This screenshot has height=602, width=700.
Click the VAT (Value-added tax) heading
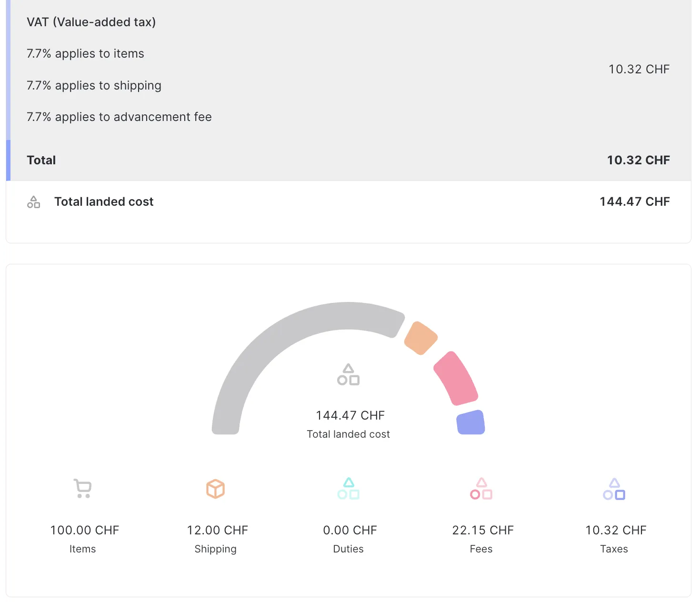point(91,22)
